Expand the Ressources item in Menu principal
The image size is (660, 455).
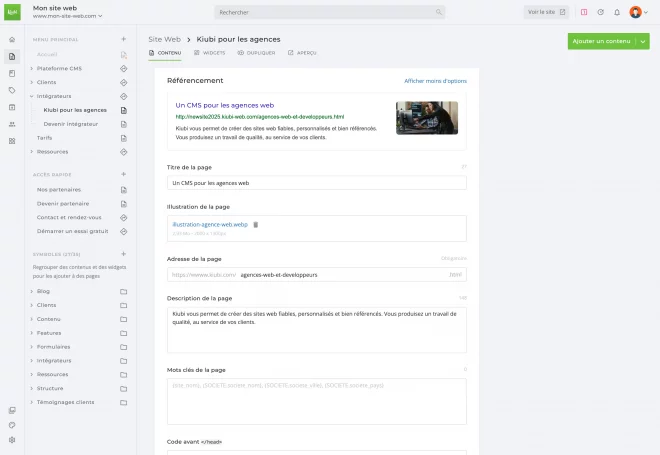click(32, 152)
